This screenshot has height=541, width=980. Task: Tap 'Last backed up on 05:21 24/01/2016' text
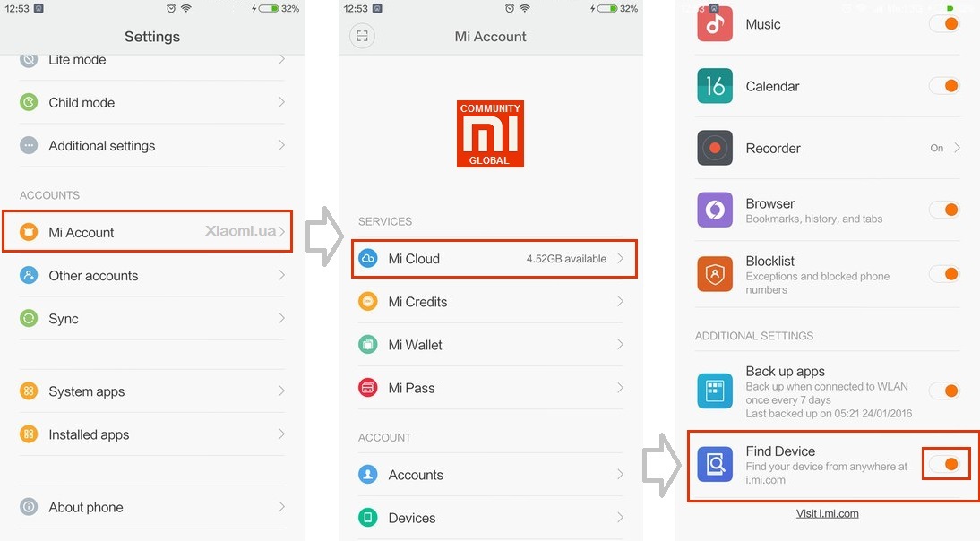pos(829,413)
